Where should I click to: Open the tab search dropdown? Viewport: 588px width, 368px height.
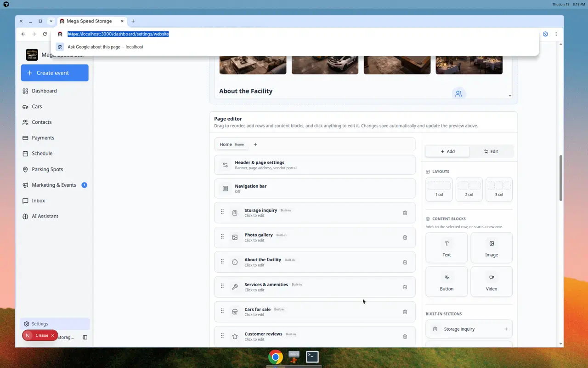pos(51,21)
